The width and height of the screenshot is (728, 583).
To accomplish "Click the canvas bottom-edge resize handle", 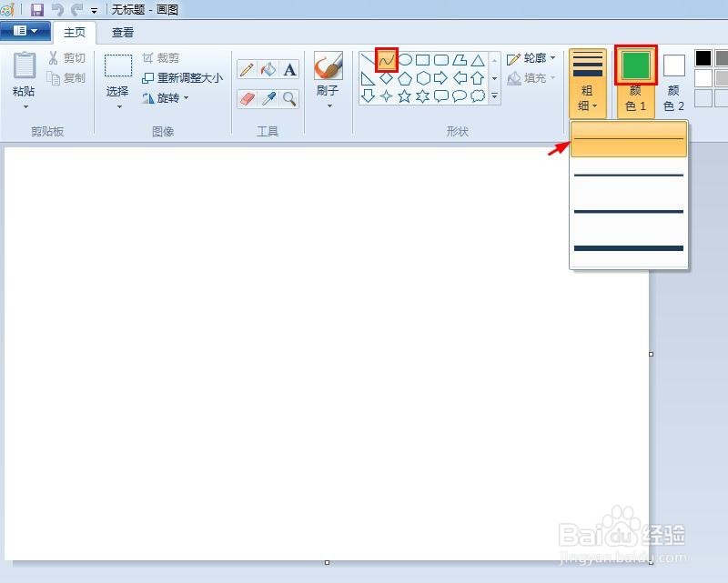I will pos(327,563).
